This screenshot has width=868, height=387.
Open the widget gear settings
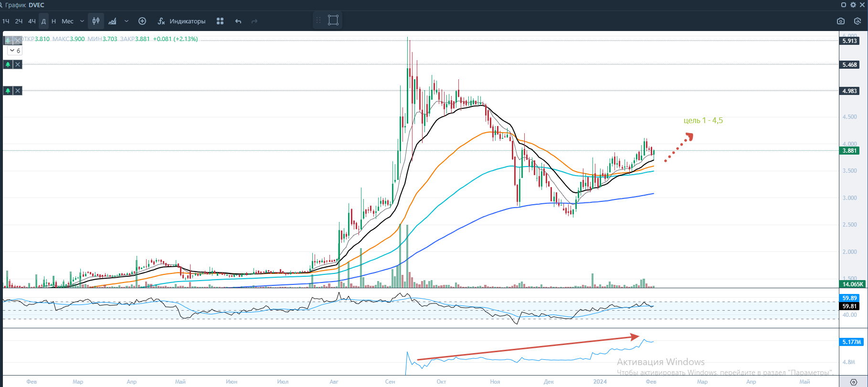pyautogui.click(x=853, y=5)
